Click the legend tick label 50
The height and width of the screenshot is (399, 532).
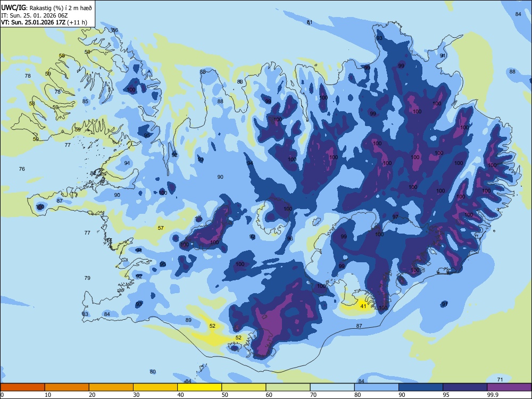[x=225, y=395]
